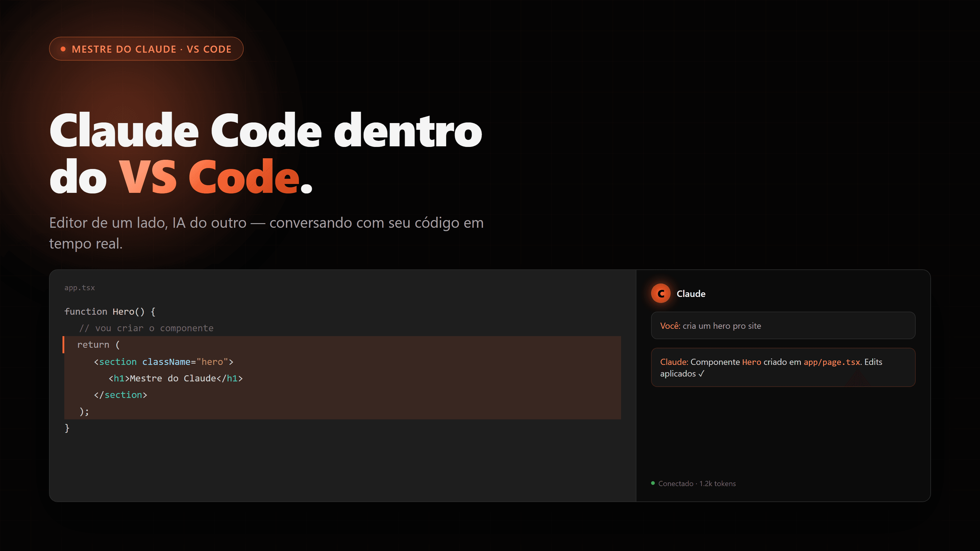Click the final closing brace '}' line
Viewport: 980px width, 551px height.
click(67, 428)
